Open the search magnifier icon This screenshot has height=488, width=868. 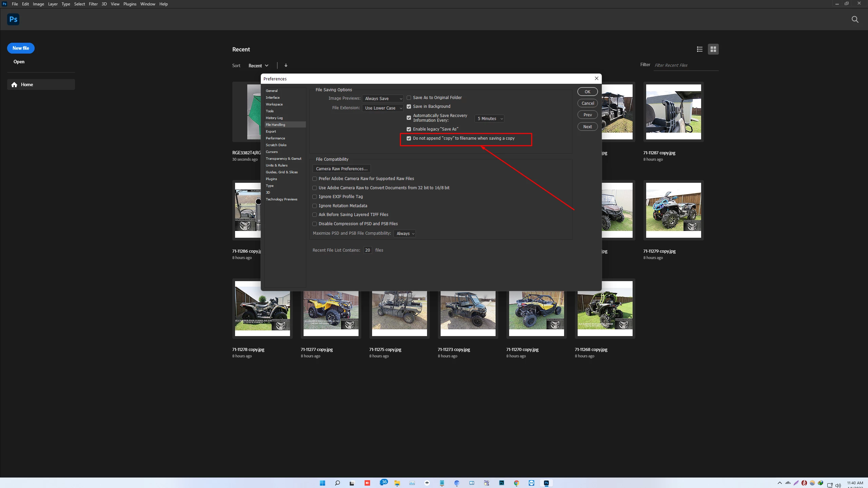(x=855, y=20)
